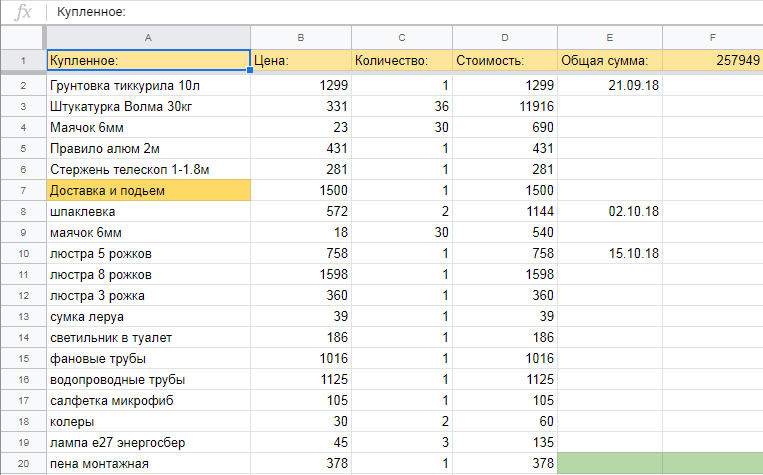763x475 pixels.
Task: Click the green cell in column E of row 20
Action: click(x=610, y=464)
